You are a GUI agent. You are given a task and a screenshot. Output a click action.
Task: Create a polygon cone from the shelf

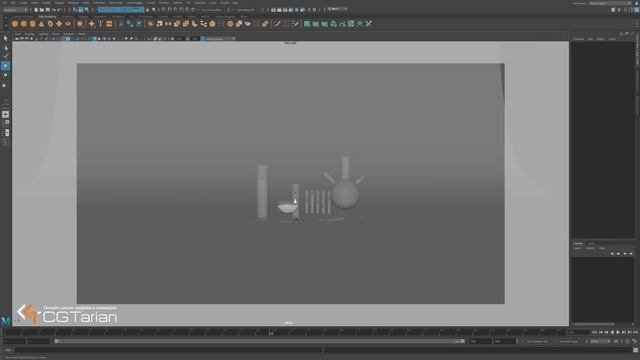pos(41,24)
